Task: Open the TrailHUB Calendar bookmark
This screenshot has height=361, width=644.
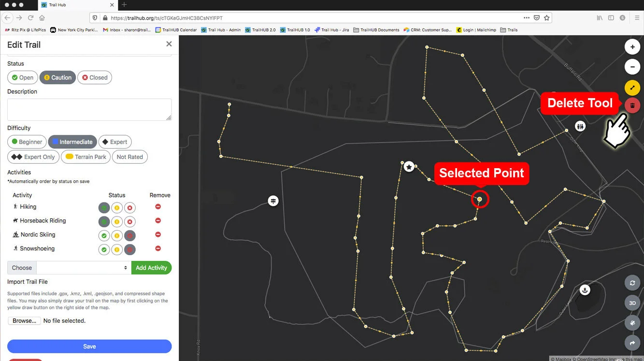Action: (176, 30)
